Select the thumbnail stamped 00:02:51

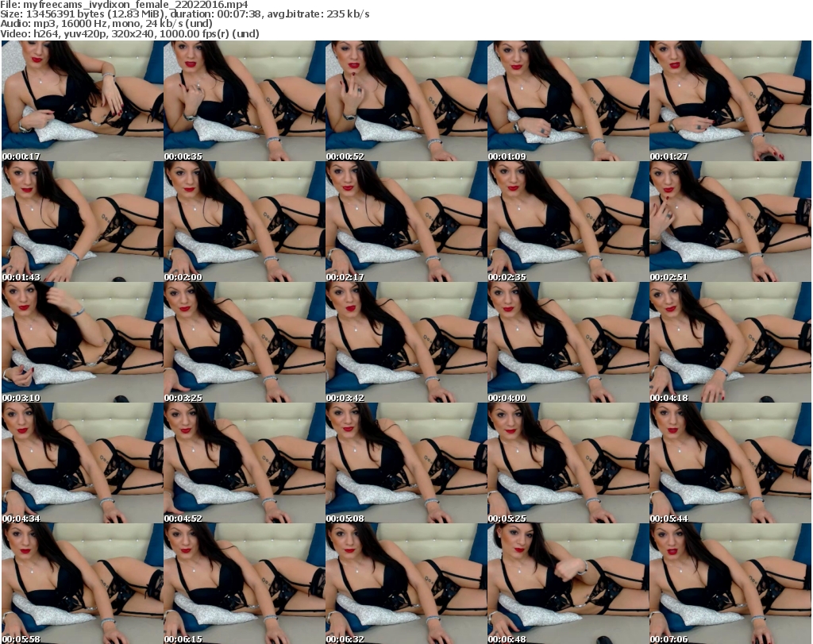tap(730, 222)
